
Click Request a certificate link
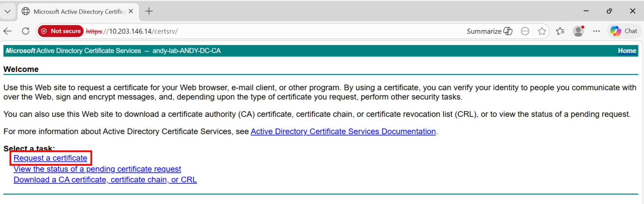51,158
